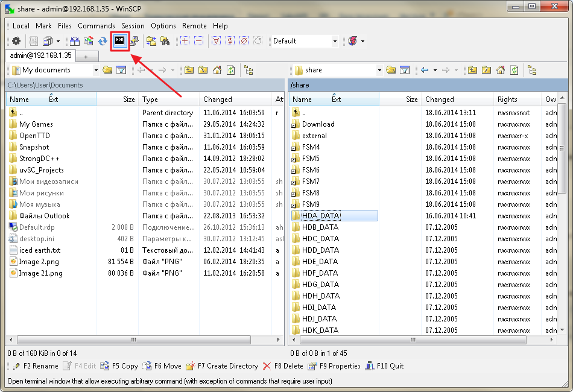This screenshot has width=573, height=392.
Task: Expand the remote panel back-history dropdown arrow
Action: [435, 71]
